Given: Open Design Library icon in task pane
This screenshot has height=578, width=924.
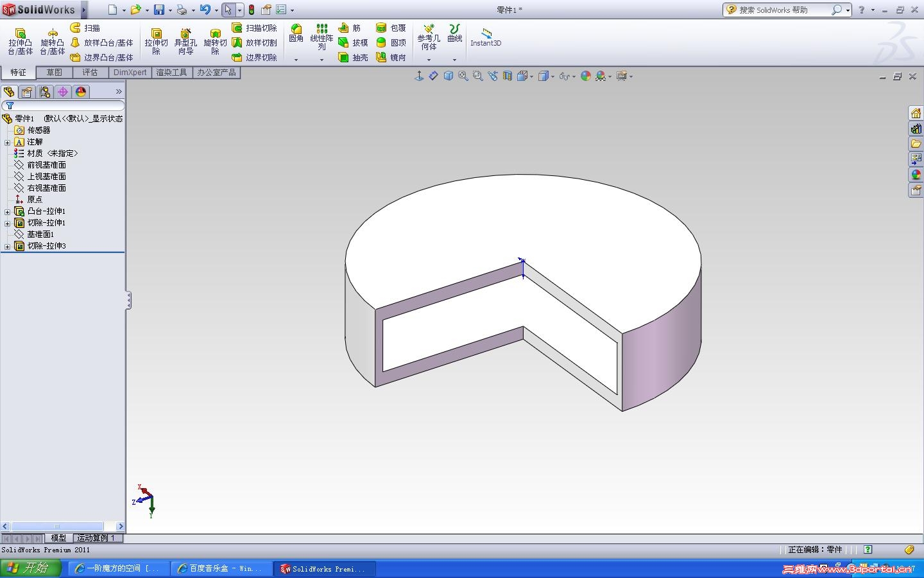Looking at the screenshot, I should [x=916, y=128].
